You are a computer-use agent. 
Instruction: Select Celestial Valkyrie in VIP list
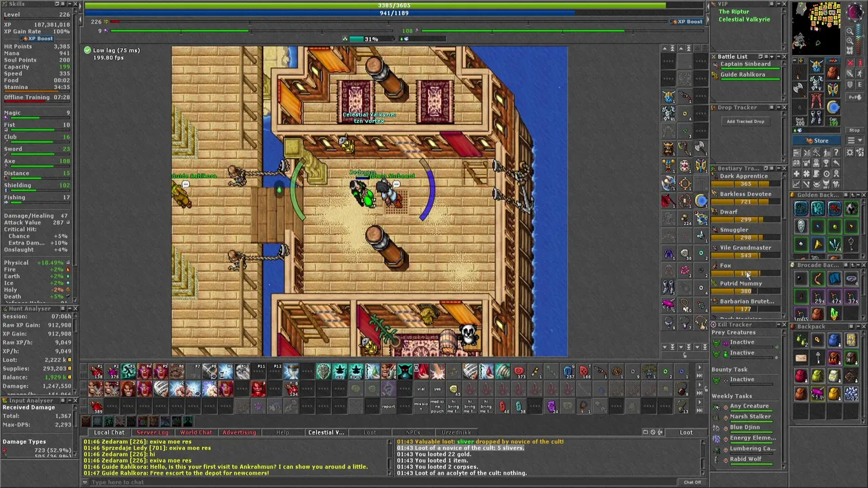744,20
